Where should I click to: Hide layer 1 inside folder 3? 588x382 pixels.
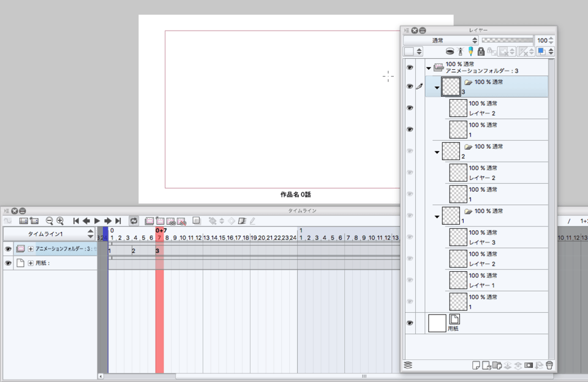(410, 129)
